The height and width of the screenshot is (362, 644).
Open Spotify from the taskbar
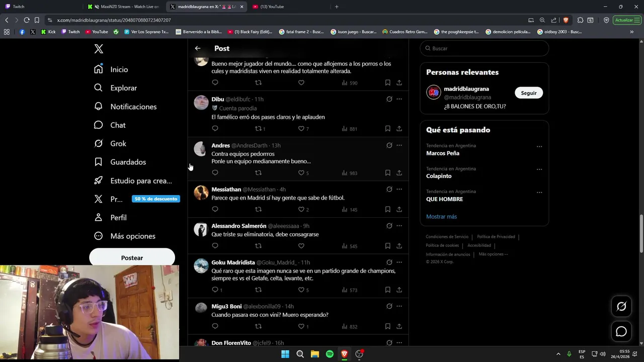click(330, 354)
